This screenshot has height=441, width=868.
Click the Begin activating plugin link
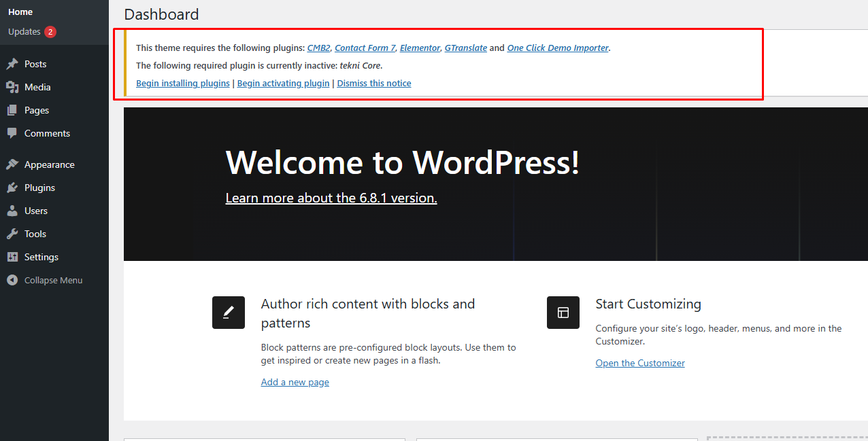[x=283, y=84]
